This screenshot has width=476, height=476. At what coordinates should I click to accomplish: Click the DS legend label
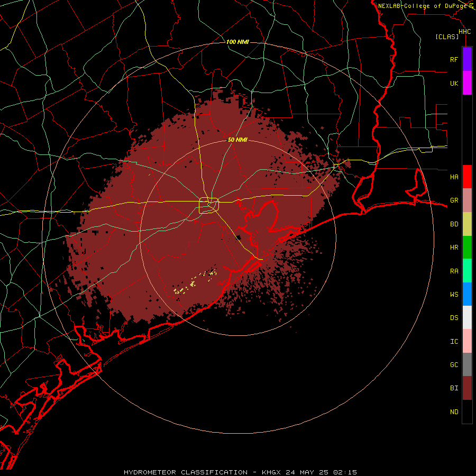pos(454,317)
